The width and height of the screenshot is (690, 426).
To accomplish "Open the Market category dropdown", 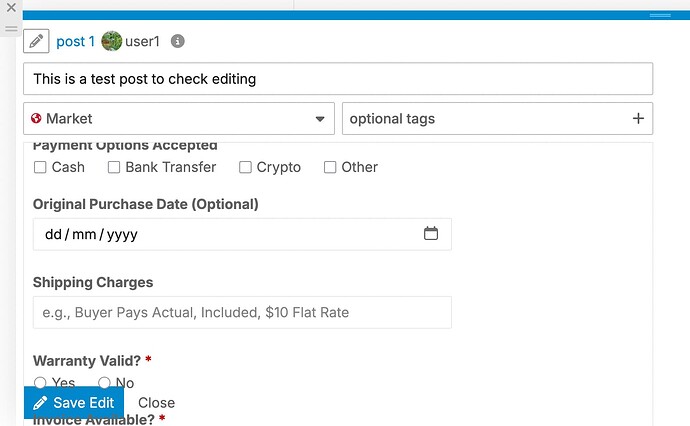I will click(179, 119).
